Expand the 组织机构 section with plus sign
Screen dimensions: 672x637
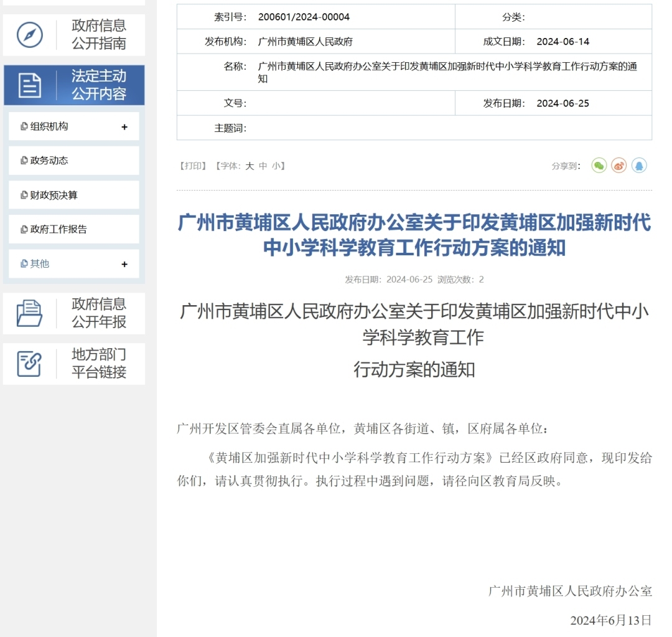tap(124, 127)
